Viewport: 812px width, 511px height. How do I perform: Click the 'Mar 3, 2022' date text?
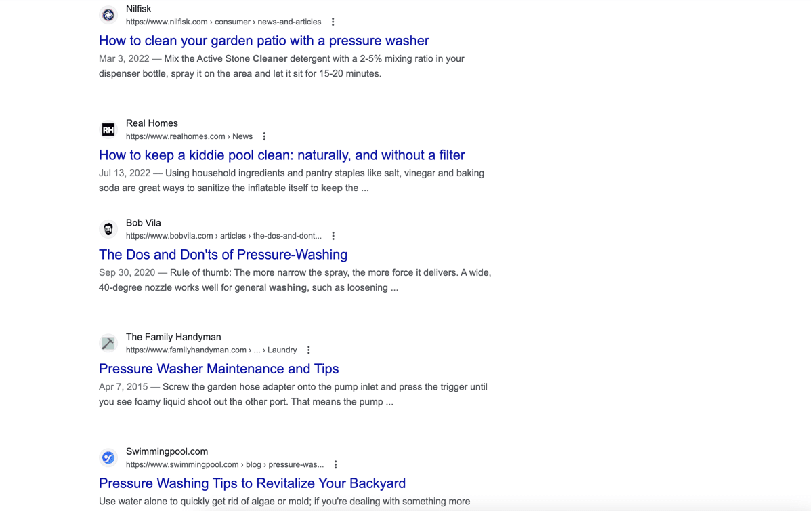point(124,58)
